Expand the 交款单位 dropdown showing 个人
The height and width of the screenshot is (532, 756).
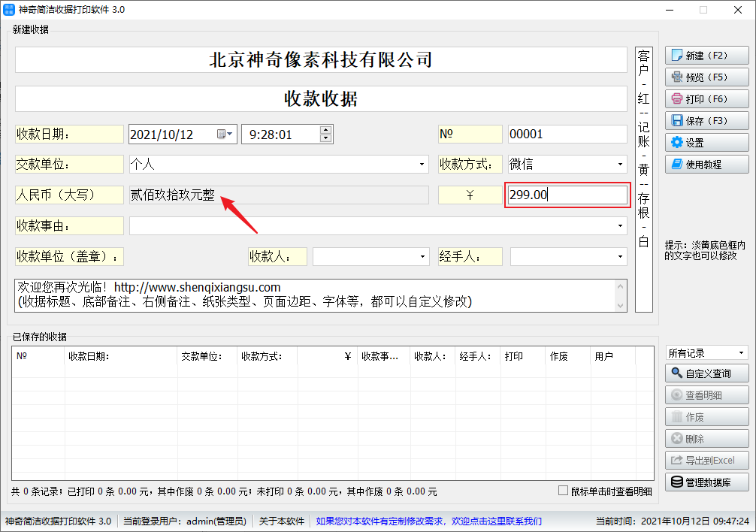[422, 165]
